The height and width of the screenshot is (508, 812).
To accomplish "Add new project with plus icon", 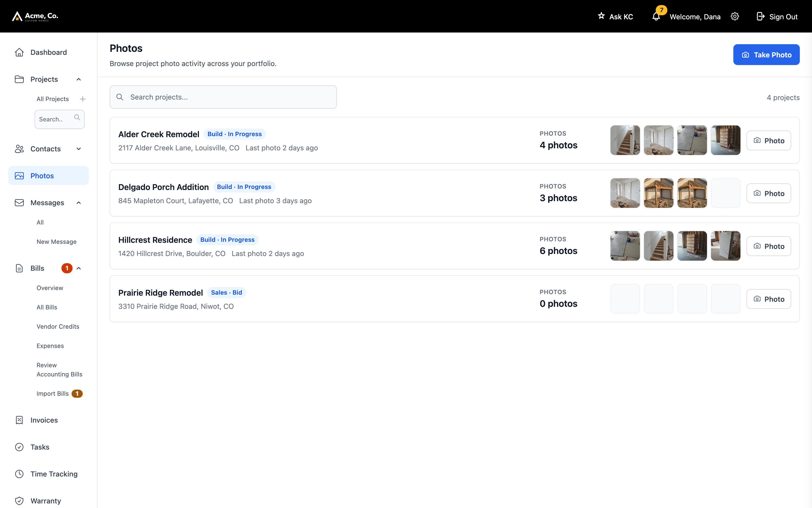I will pos(82,99).
